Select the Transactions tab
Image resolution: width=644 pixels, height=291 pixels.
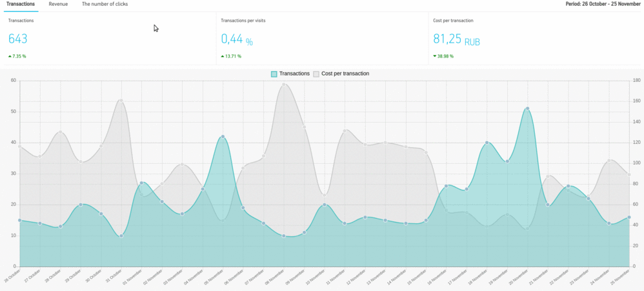pyautogui.click(x=21, y=4)
